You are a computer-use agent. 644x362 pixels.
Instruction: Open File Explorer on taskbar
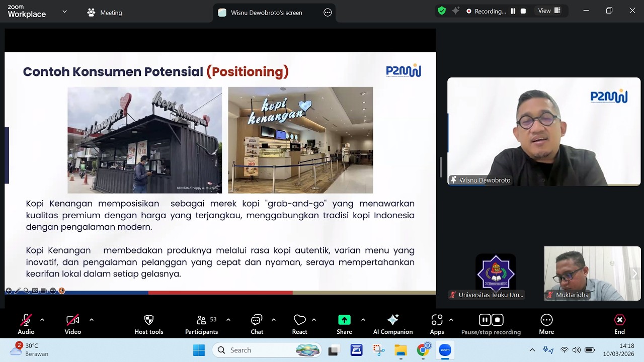[400, 350]
